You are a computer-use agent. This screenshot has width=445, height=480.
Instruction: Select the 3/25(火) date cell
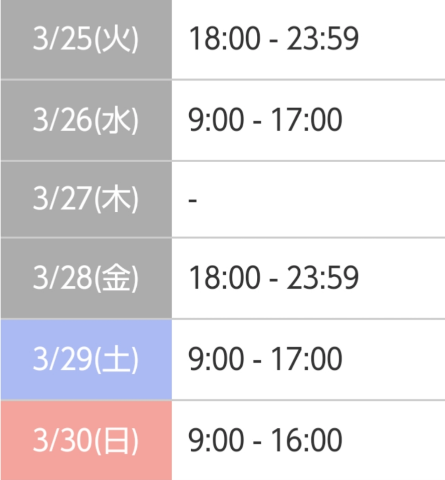(x=86, y=39)
